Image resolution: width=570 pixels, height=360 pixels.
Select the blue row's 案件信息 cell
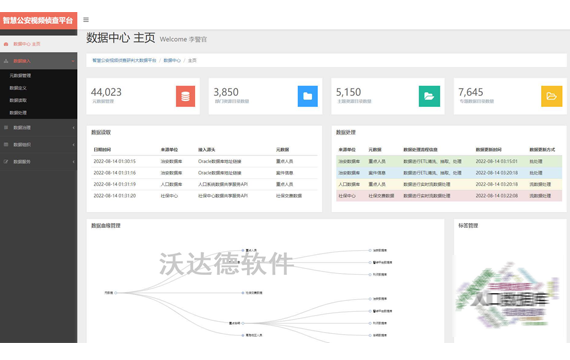click(x=377, y=173)
